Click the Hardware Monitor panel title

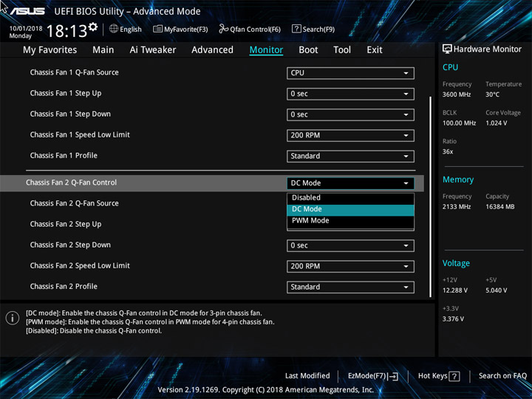(x=487, y=50)
